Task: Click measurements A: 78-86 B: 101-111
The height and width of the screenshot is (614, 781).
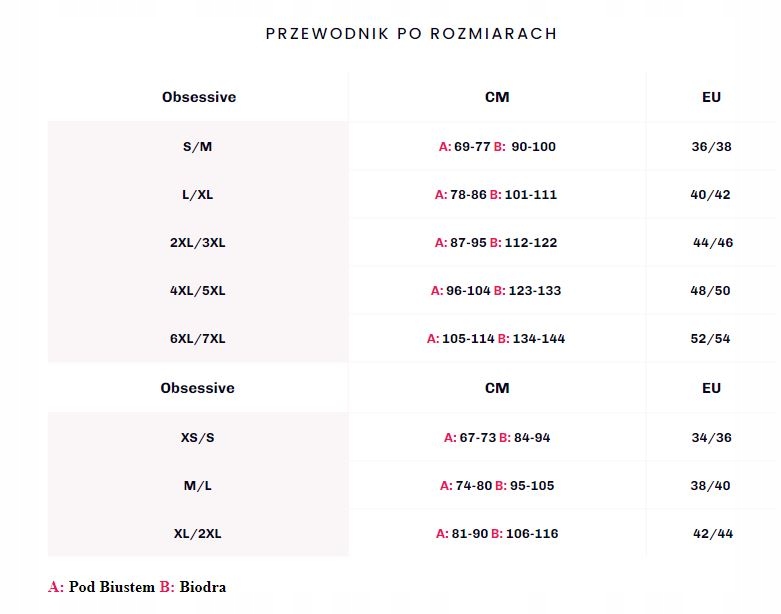Action: pyautogui.click(x=496, y=194)
